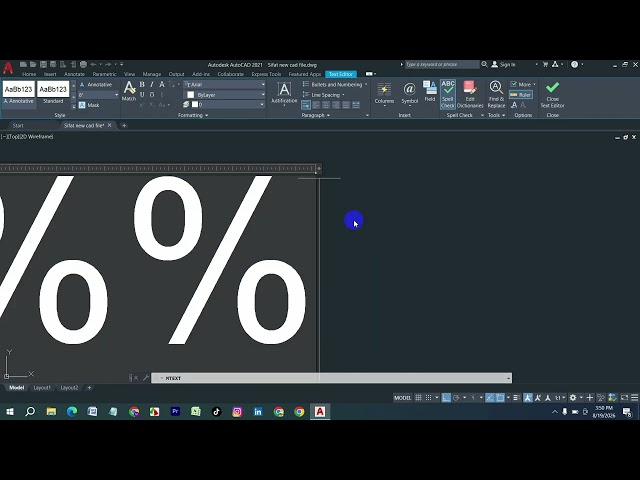Image resolution: width=640 pixels, height=480 pixels.
Task: Select the Layout1 tab
Action: (x=42, y=388)
